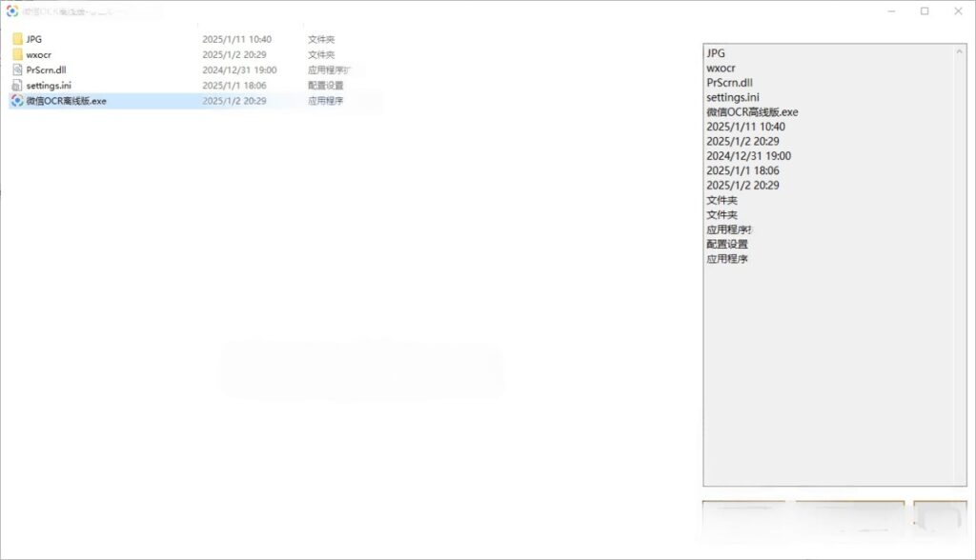Click date 2025/1/1 18:06 in settings.ini row
The image size is (976, 560).
tap(234, 86)
